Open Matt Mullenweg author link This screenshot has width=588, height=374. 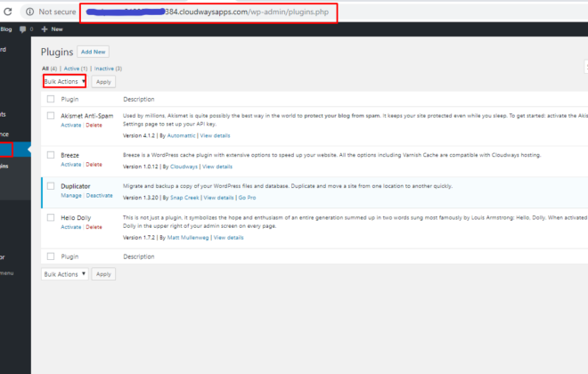pyautogui.click(x=188, y=238)
